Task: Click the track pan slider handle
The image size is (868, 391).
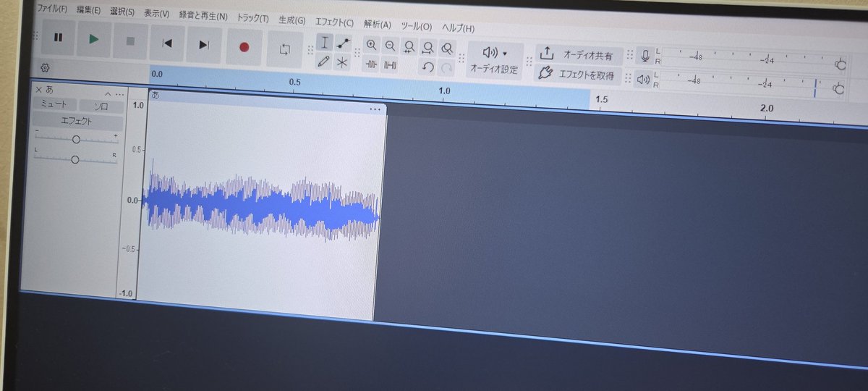Action: [75, 159]
